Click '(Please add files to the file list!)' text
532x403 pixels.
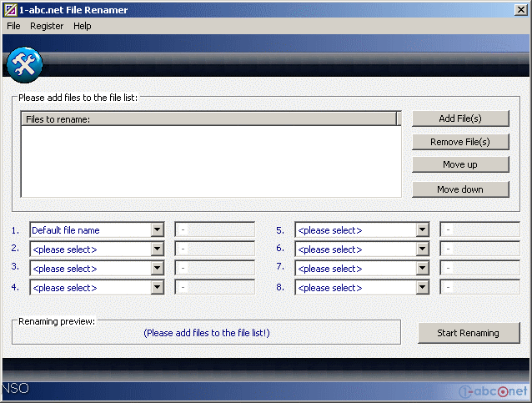tap(207, 333)
